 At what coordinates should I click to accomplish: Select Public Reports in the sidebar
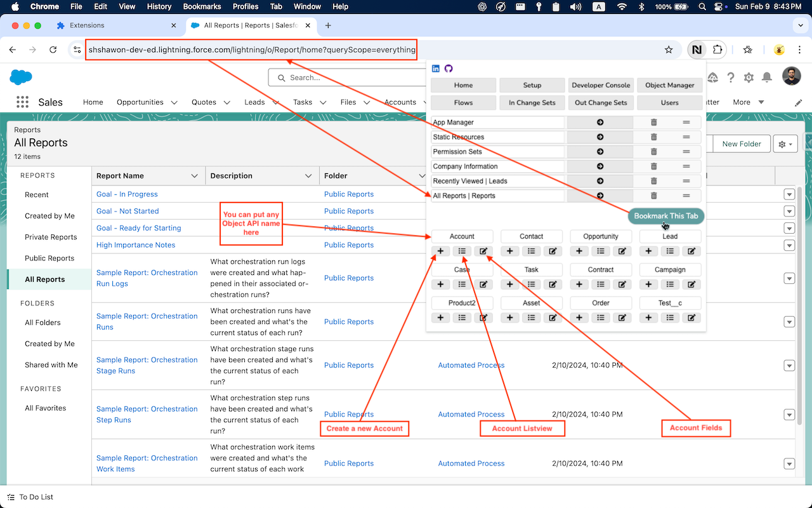click(x=49, y=258)
